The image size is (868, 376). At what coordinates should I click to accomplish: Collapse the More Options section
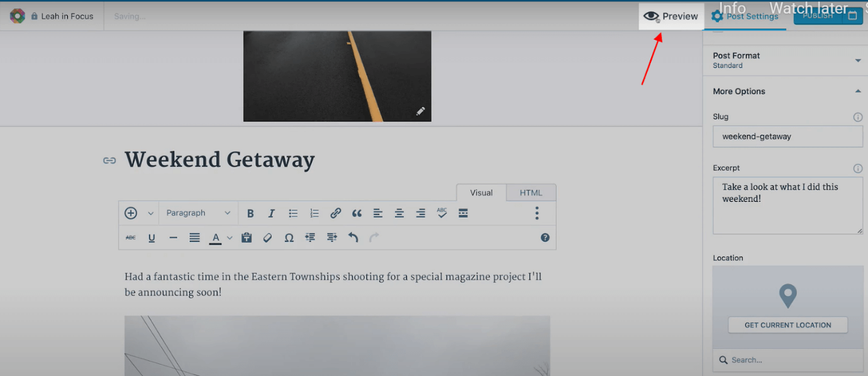pos(786,91)
